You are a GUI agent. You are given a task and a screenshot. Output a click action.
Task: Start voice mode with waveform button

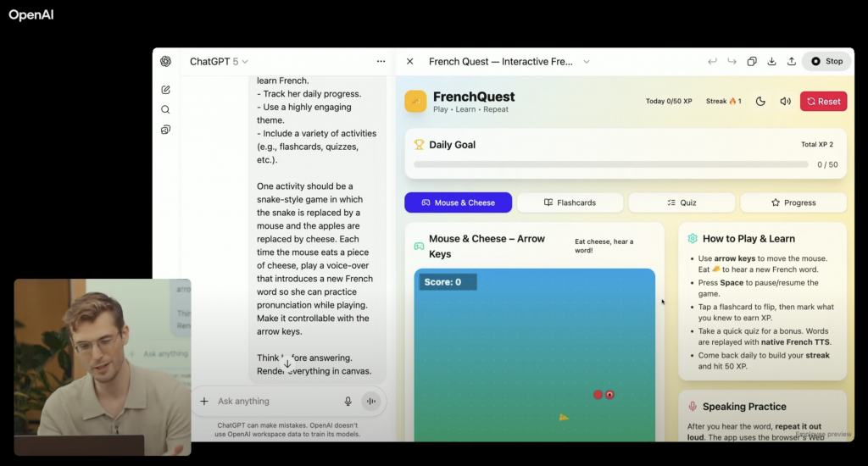370,402
